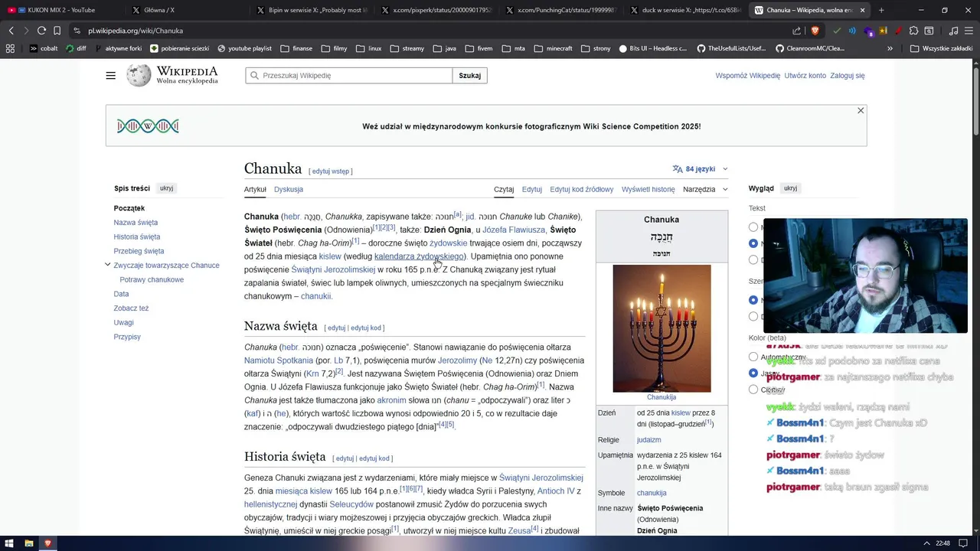The width and height of the screenshot is (980, 551).
Task: Click the Utwórz konto link
Action: [805, 76]
